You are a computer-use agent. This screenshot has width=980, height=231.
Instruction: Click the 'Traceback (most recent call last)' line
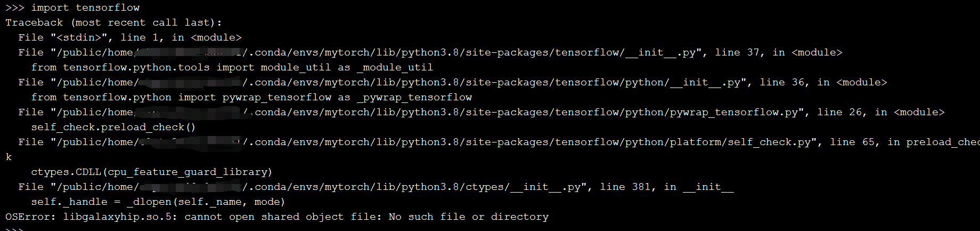pos(113,22)
